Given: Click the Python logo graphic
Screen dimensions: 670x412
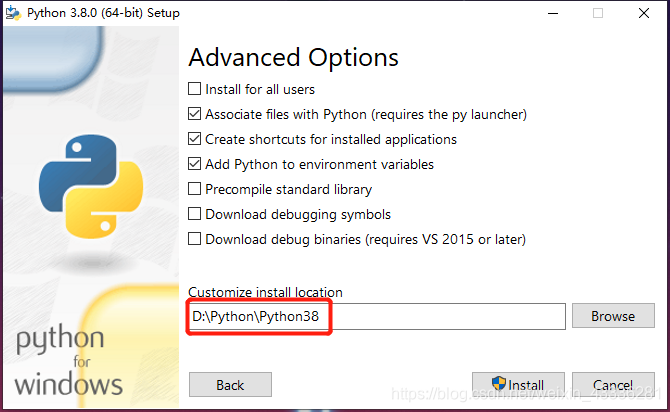Looking at the screenshot, I should point(91,186).
